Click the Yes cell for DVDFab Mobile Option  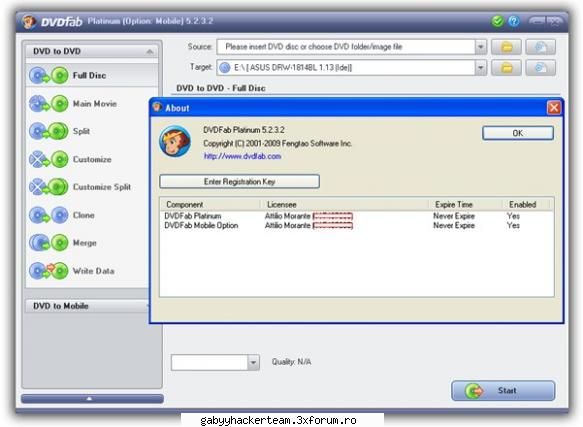(x=513, y=225)
